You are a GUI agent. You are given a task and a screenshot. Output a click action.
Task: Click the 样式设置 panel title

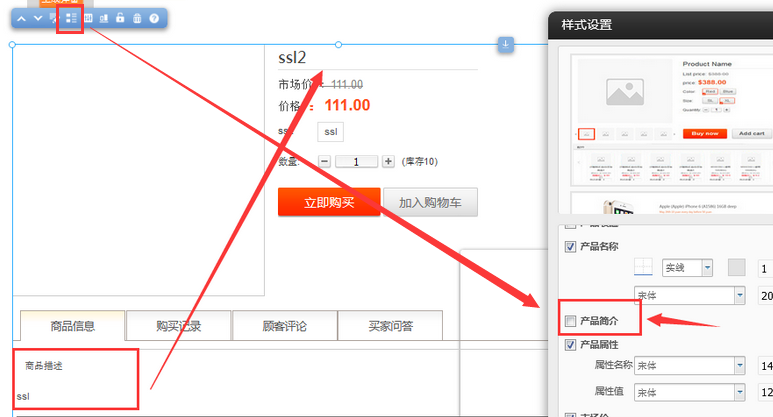click(587, 25)
